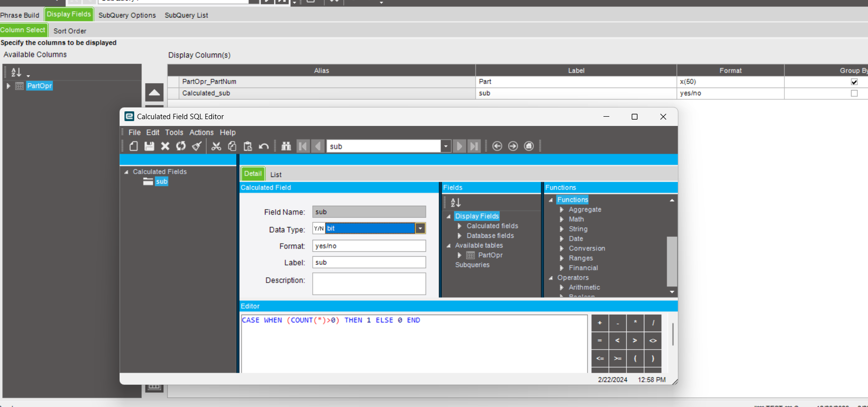Viewport: 868px width, 407px height.
Task: Open the Data Type dropdown
Action: (x=420, y=229)
